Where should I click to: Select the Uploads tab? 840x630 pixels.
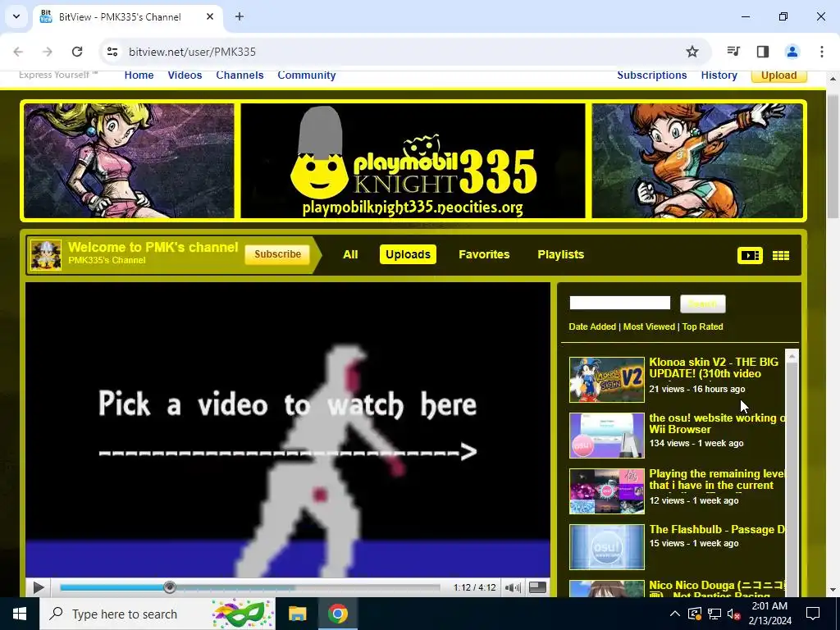(x=409, y=254)
